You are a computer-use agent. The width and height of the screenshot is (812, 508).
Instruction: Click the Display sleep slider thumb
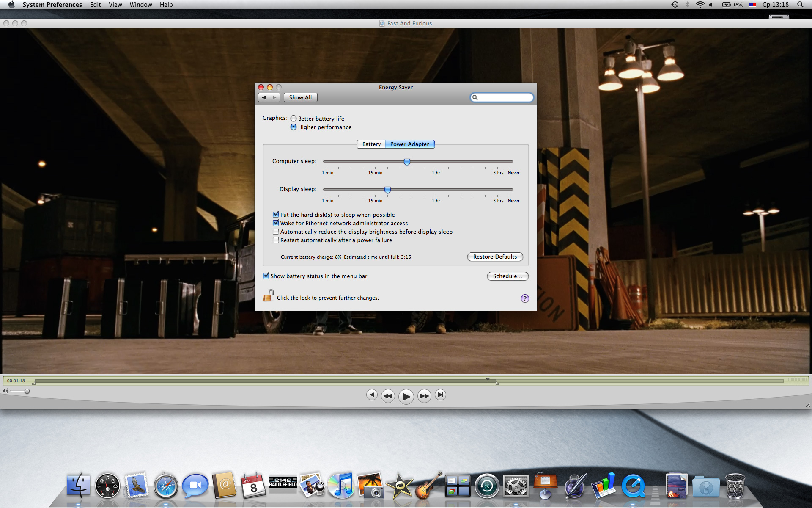pos(387,190)
